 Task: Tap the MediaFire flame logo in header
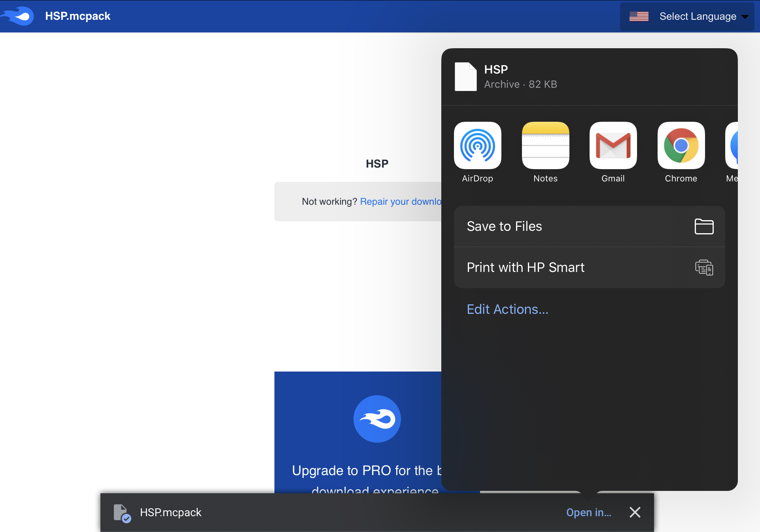[18, 16]
